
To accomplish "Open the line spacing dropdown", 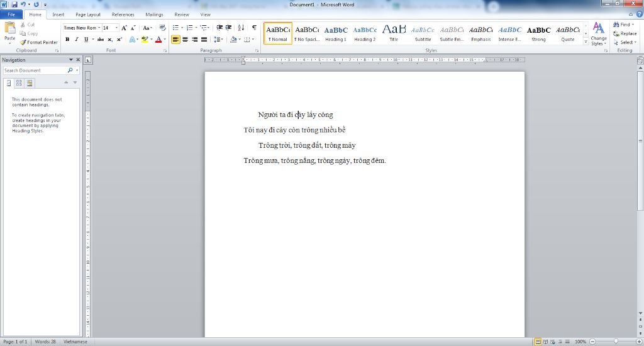I will [x=222, y=40].
